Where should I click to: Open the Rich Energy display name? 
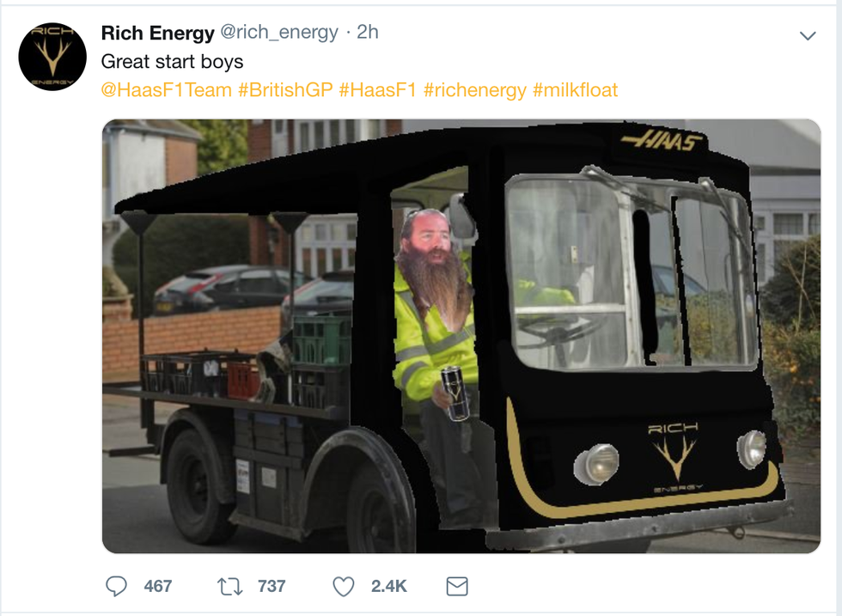point(158,33)
